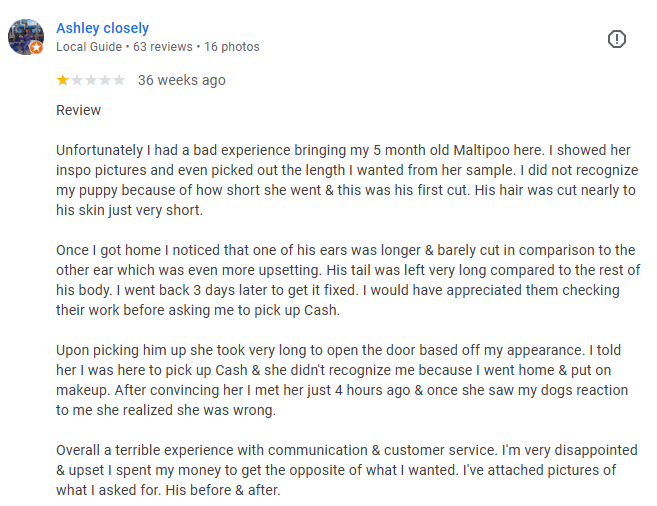657x506 pixels.
Task: Click the 16 photos count
Action: 231,47
